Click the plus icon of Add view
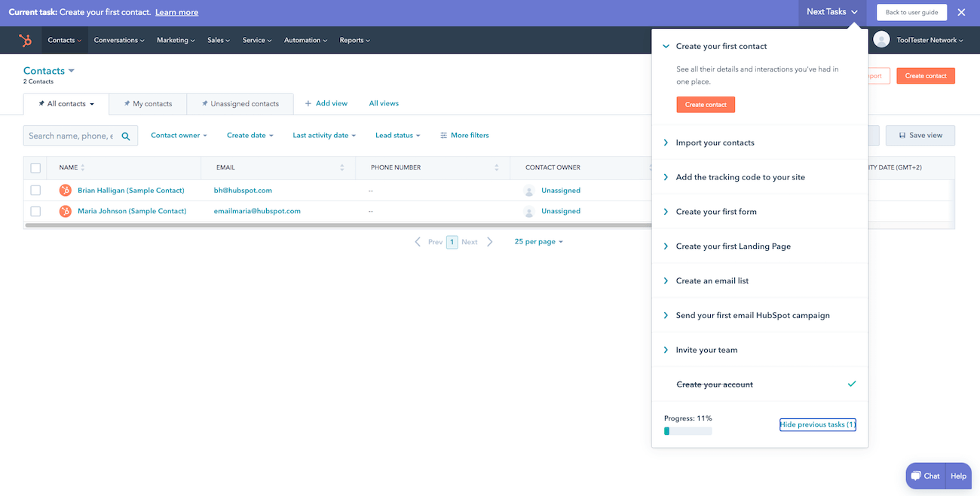Screen dimensions: 980x496 [308, 103]
